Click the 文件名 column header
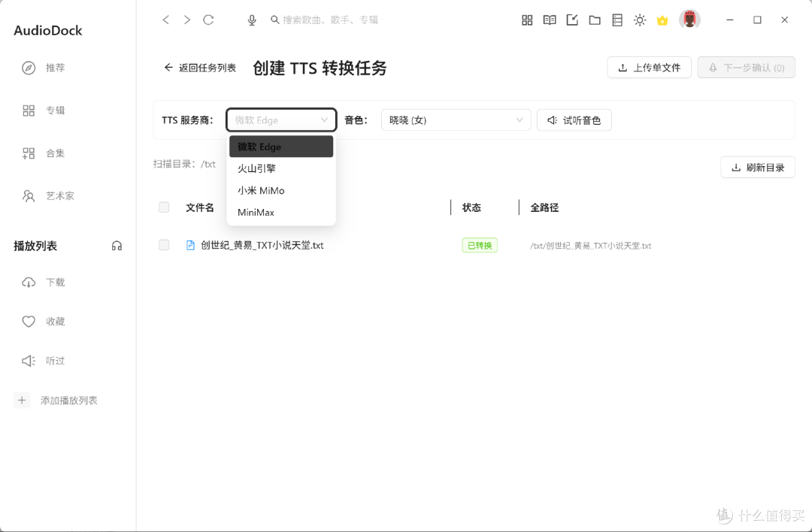Image resolution: width=812 pixels, height=532 pixels. [x=200, y=207]
